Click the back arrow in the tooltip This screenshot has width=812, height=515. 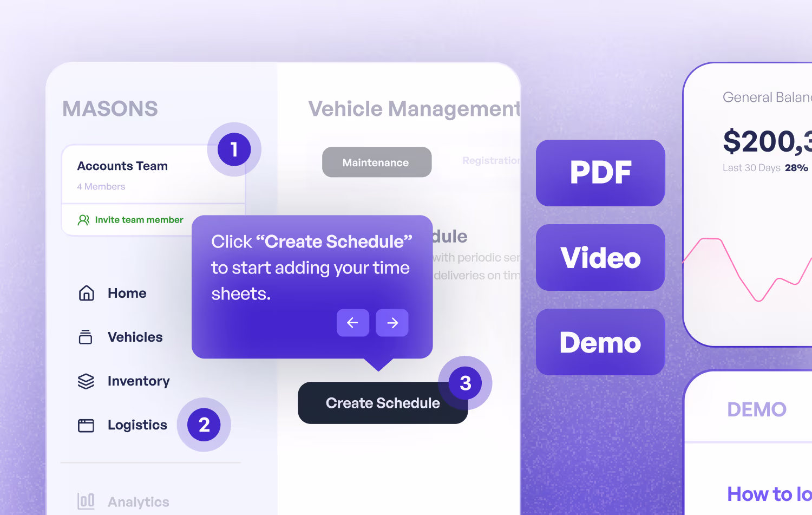pyautogui.click(x=353, y=323)
